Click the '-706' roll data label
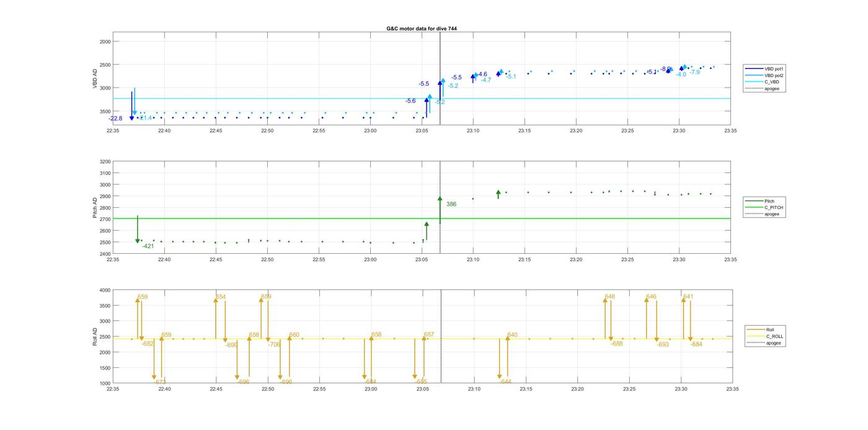 (x=275, y=344)
